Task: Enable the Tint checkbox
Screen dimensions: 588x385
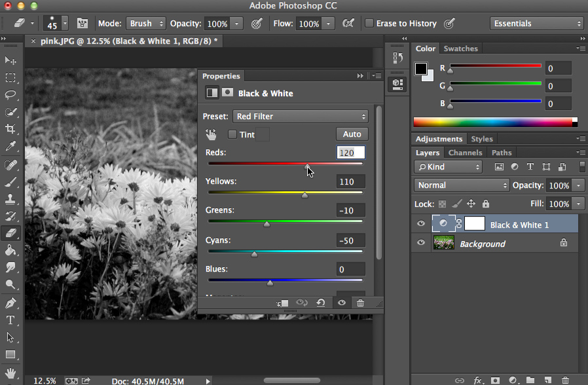Action: point(232,134)
